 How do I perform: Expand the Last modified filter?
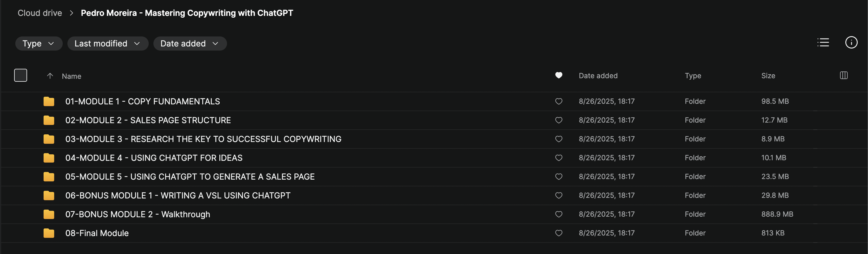click(x=107, y=44)
